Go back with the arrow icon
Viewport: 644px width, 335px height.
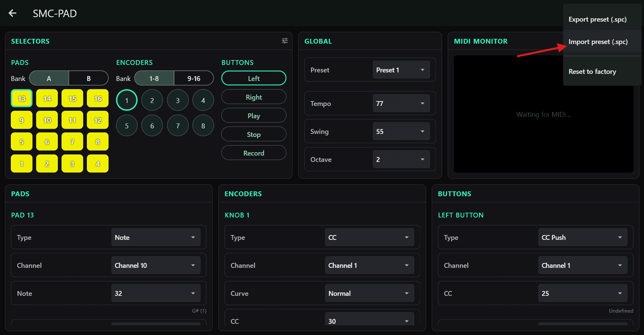tap(12, 13)
